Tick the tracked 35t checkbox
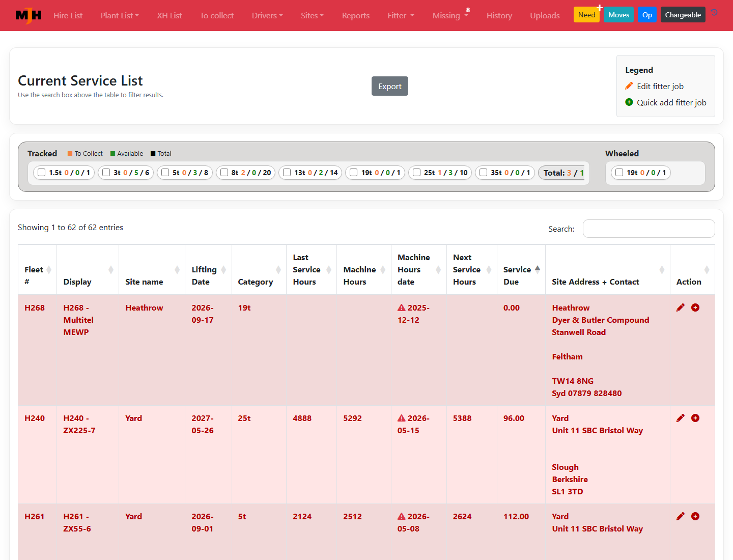Image resolution: width=733 pixels, height=560 pixels. 483,173
